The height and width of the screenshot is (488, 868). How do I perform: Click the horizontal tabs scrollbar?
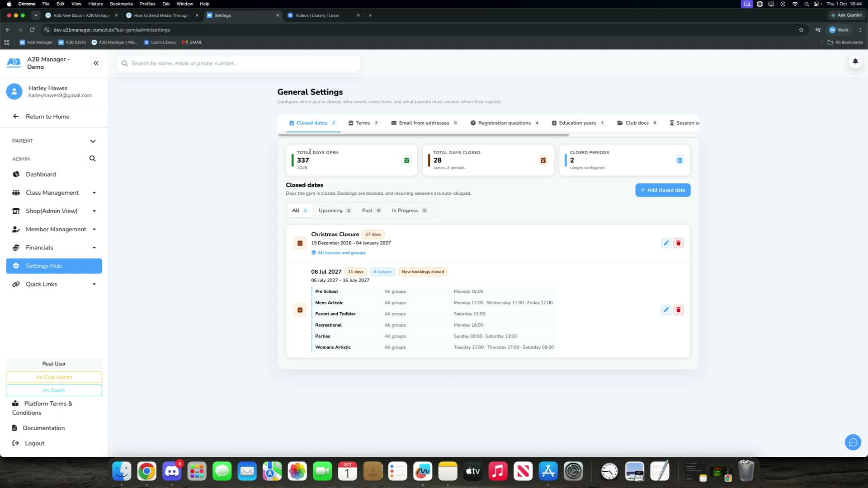424,135
